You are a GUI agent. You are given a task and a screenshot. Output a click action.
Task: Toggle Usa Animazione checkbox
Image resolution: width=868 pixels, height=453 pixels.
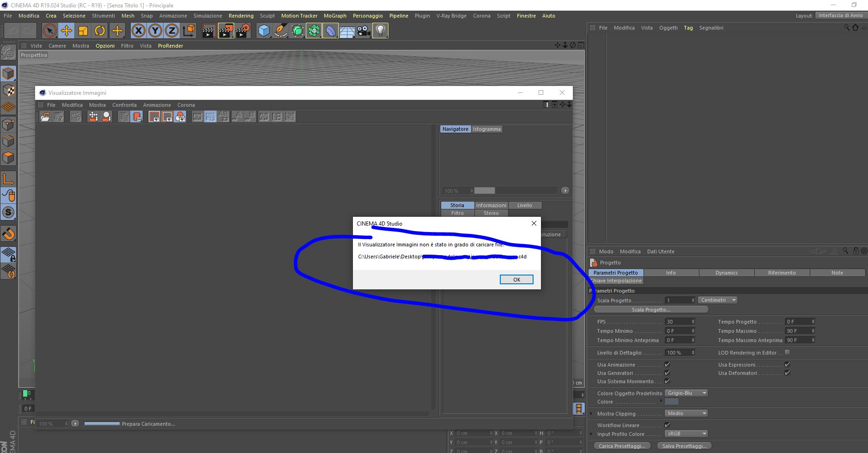point(667,365)
